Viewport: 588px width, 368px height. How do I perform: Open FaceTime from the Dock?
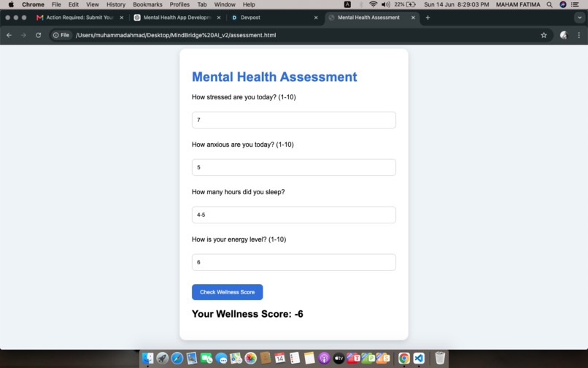click(206, 358)
